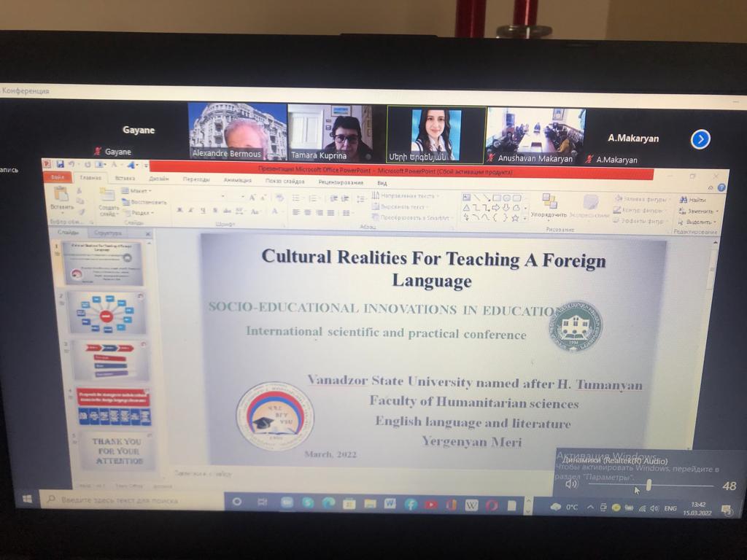The image size is (747, 560).
Task: Select the rectangle shape in the shapes gallery
Action: [497, 198]
